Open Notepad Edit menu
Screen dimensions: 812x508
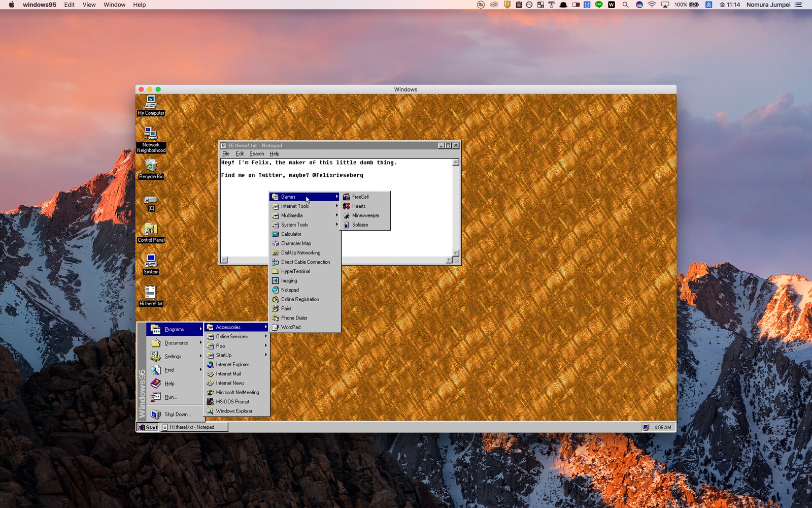coord(240,154)
